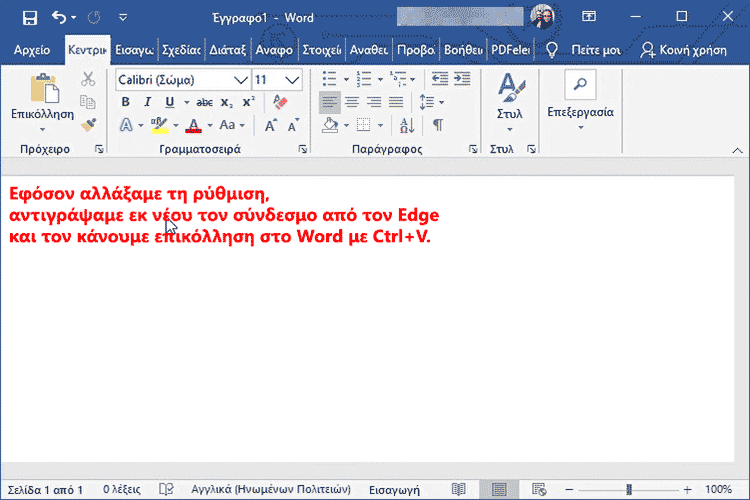Image resolution: width=750 pixels, height=500 pixels.
Task: Click the Bullets list icon
Action: [330, 79]
